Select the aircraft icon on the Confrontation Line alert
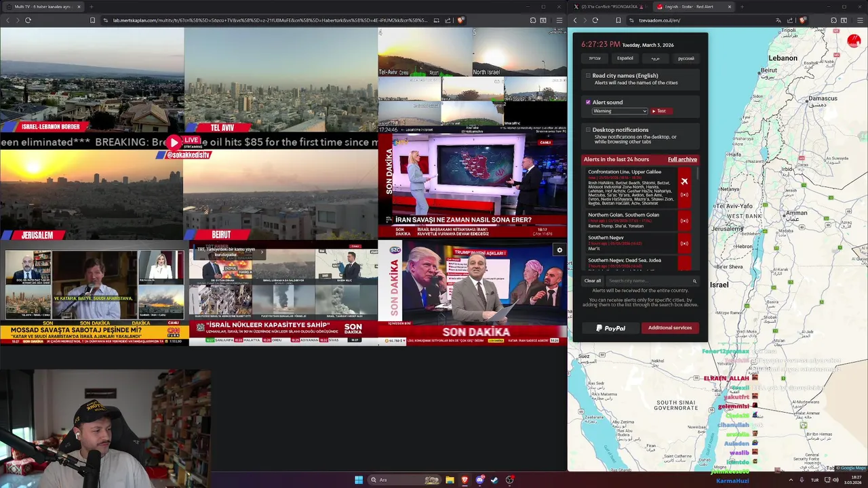Viewport: 868px width, 488px height. pos(684,181)
